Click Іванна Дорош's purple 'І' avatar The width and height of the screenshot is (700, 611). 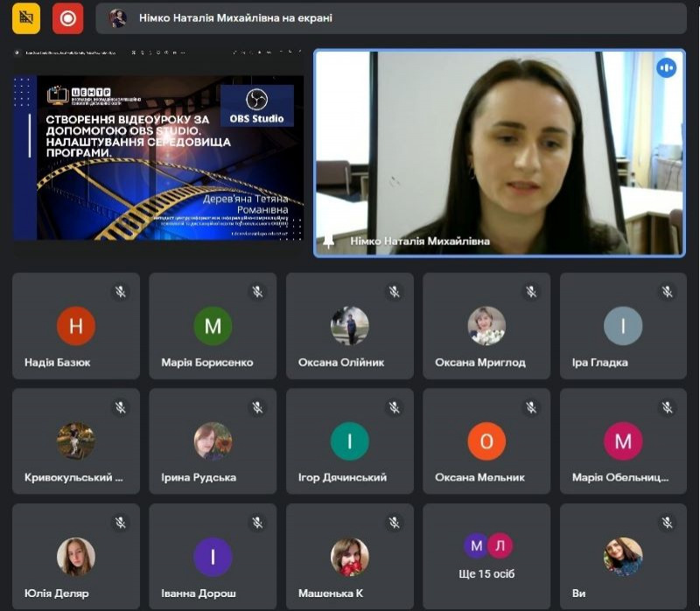213,557
